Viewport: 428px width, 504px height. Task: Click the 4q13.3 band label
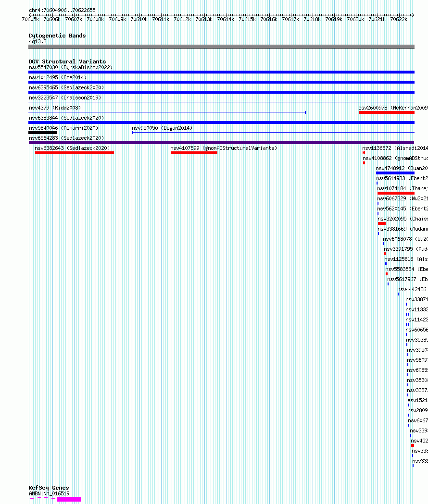tap(38, 41)
